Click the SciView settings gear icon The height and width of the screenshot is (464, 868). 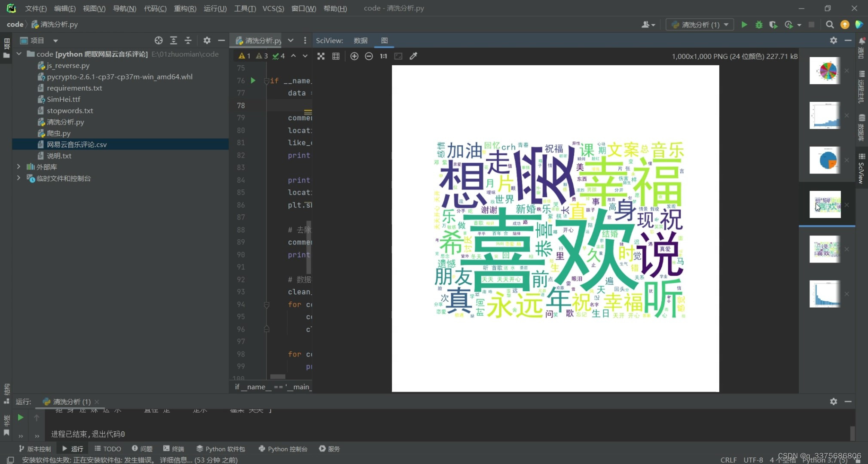tap(834, 40)
